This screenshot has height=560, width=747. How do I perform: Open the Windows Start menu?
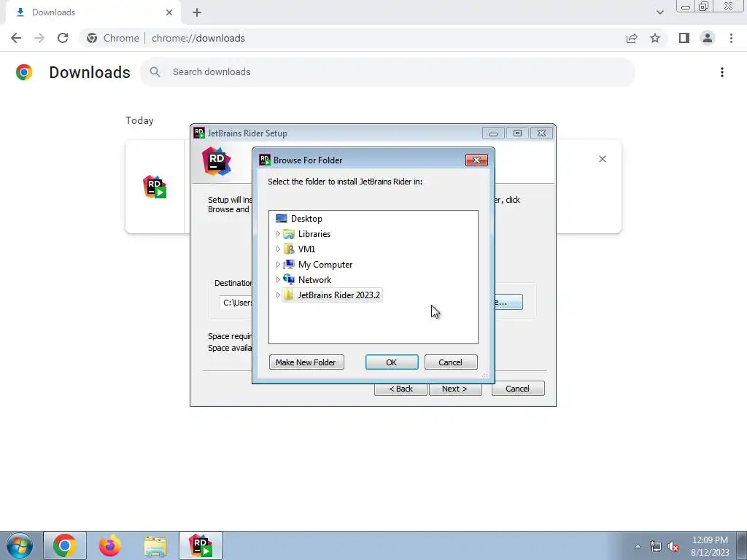pyautogui.click(x=19, y=545)
